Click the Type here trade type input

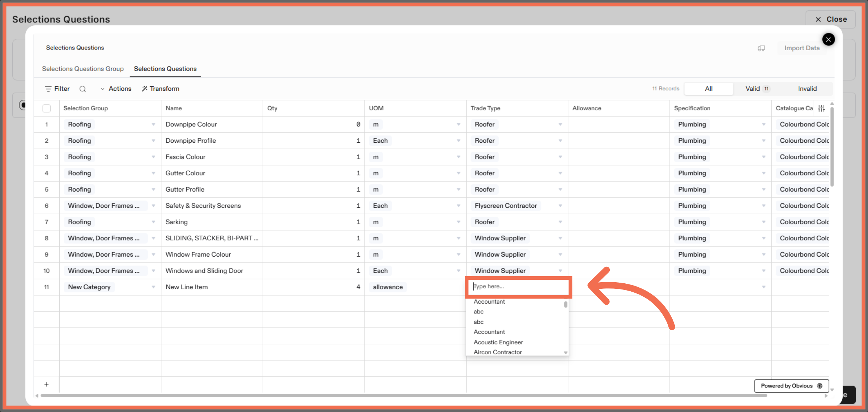point(518,286)
